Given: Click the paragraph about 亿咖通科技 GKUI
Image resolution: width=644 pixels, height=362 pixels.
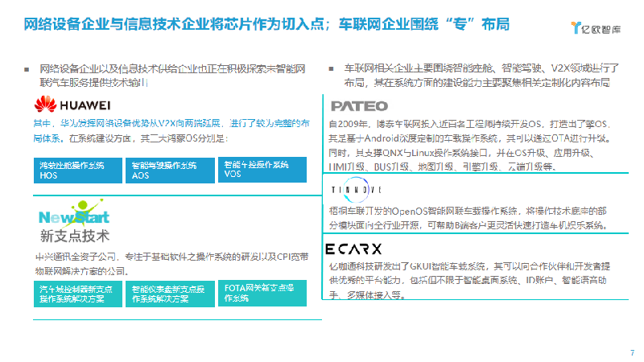Looking at the screenshot, I should [469, 280].
